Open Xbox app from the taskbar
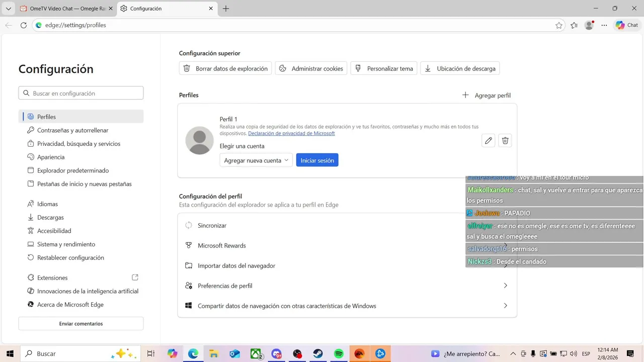The height and width of the screenshot is (362, 644). click(257, 353)
